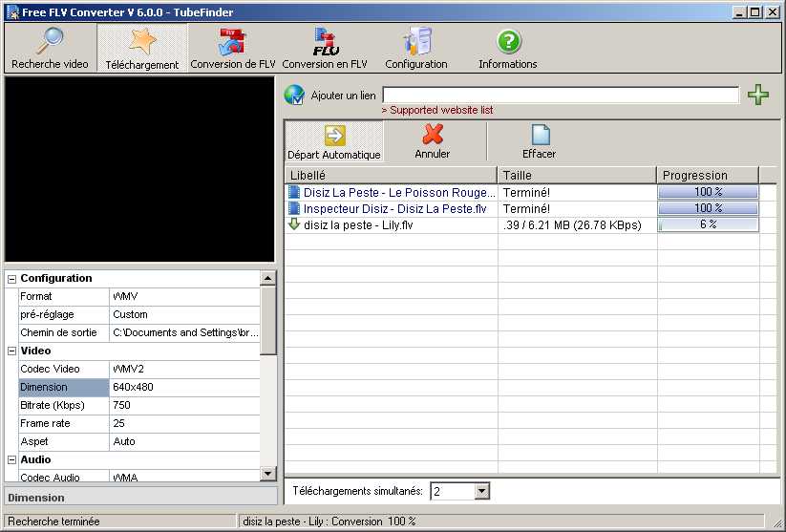The width and height of the screenshot is (786, 532).
Task: Click Frame rate value 25
Action: [x=184, y=423]
